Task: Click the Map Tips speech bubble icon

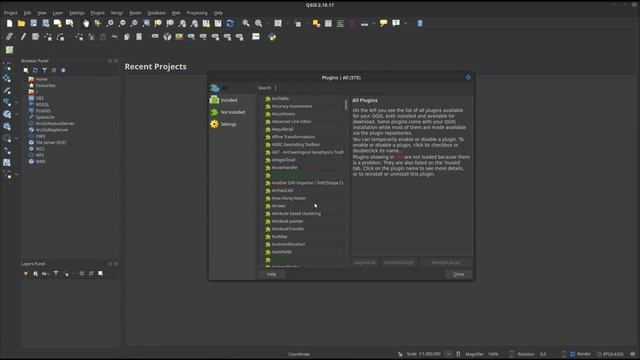Action: pyautogui.click(x=383, y=23)
